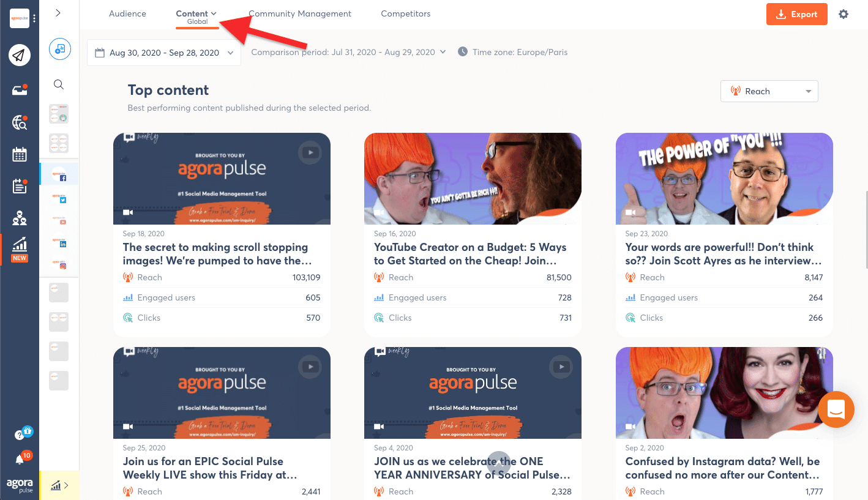Viewport: 868px width, 500px height.
Task: Select the LinkedIn profile in sidebar
Action: click(59, 242)
